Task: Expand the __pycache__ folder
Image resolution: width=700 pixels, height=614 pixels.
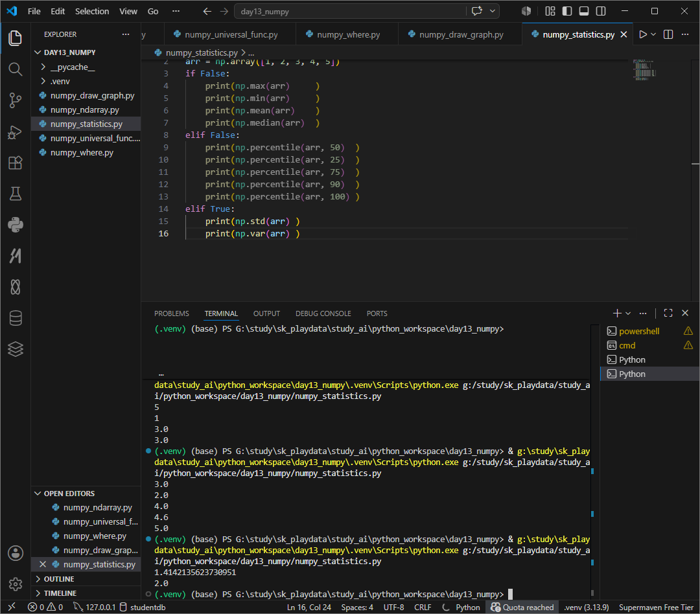Action: pos(86,67)
